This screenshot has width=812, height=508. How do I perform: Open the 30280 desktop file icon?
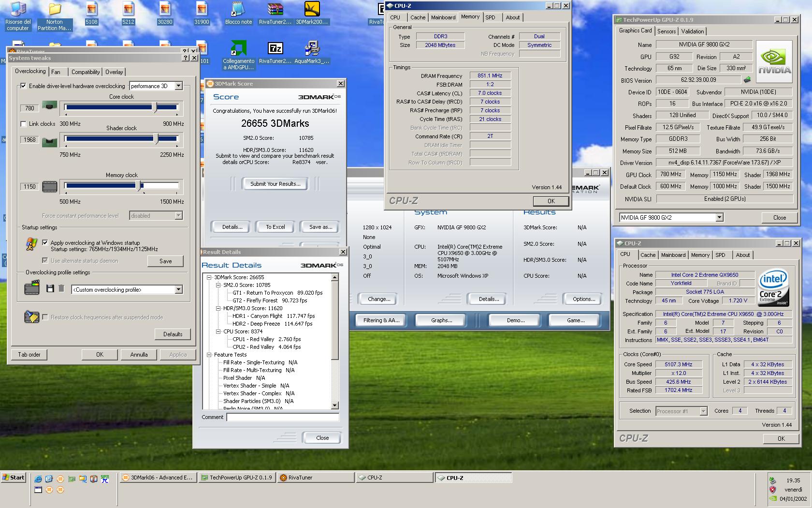[x=165, y=13]
